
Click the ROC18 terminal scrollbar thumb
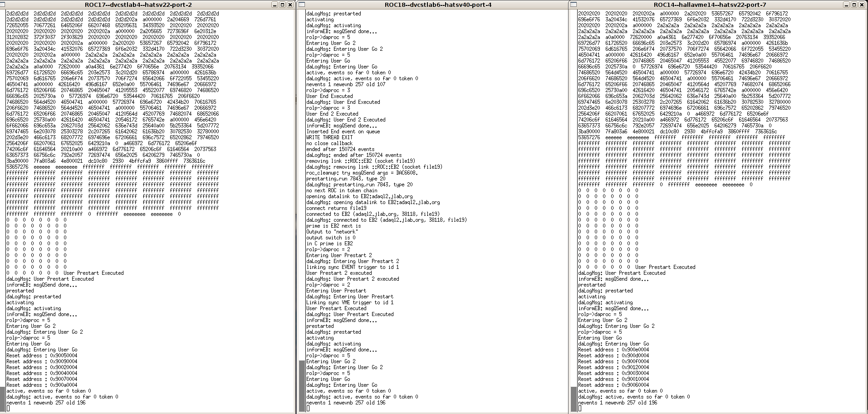coord(302,385)
